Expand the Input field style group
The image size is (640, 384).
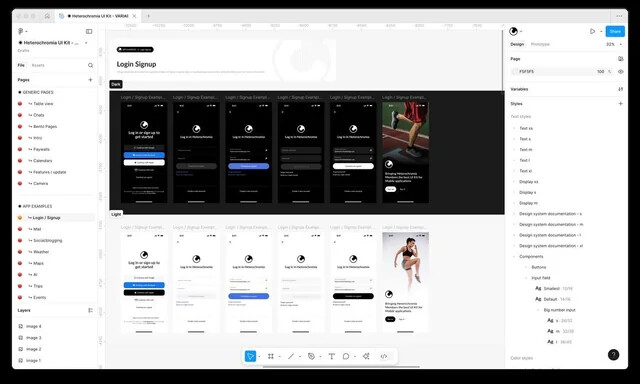point(526,278)
